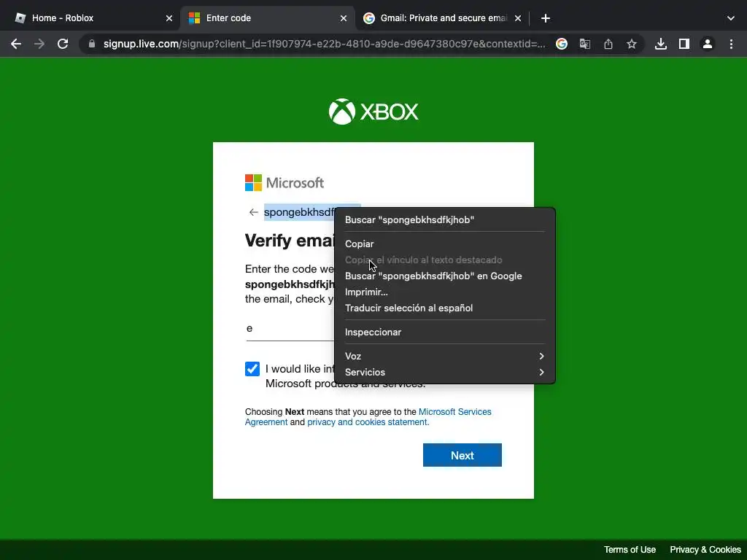Viewport: 747px width, 560px height.
Task: Click the highlighted spongebkhsdf email text
Action: 299,212
